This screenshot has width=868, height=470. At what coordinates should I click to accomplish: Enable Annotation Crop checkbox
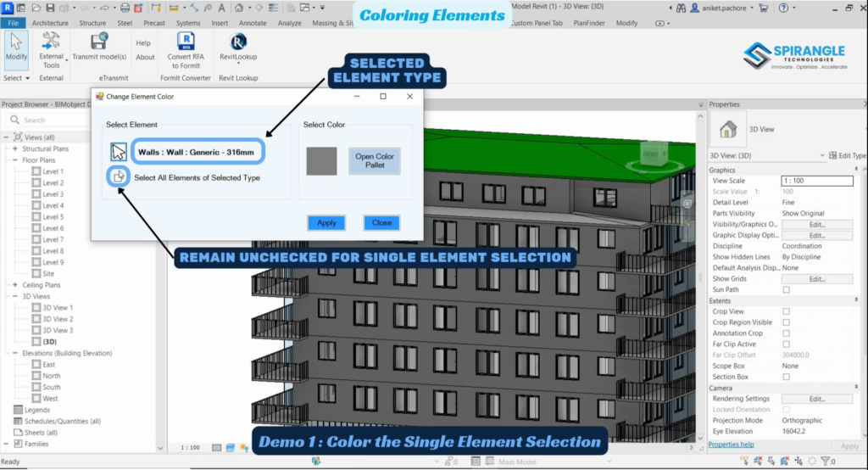[x=786, y=333]
